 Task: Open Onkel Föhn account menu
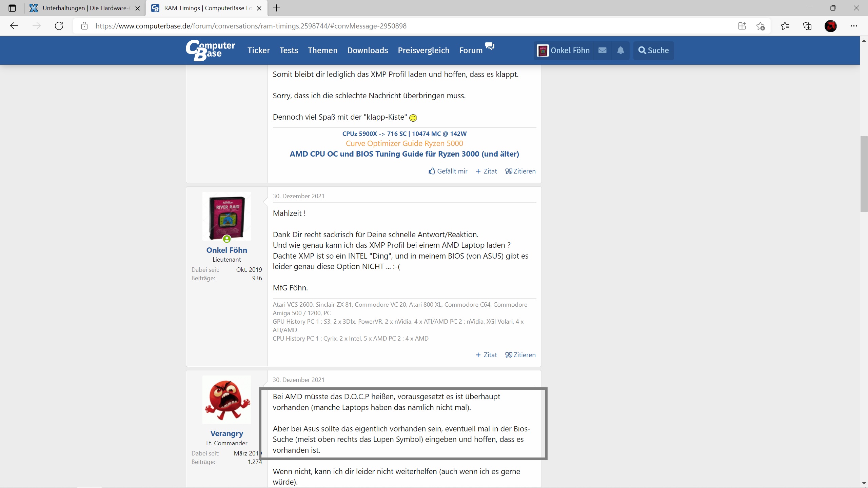pos(564,50)
